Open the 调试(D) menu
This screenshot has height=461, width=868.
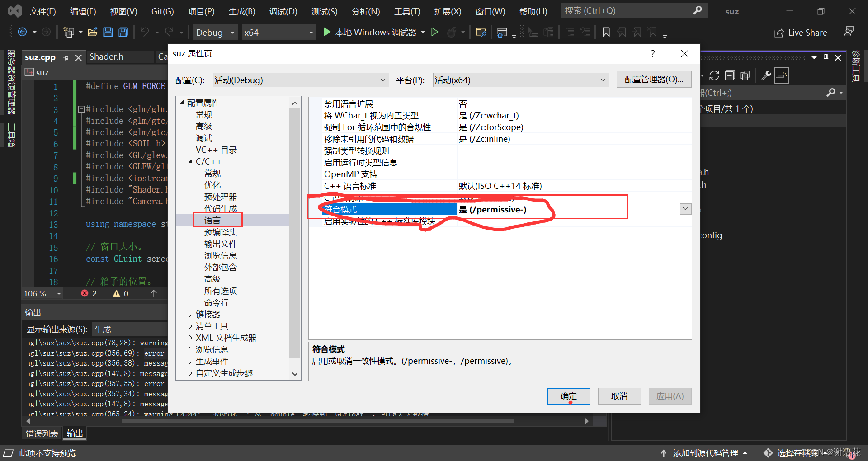coord(283,11)
